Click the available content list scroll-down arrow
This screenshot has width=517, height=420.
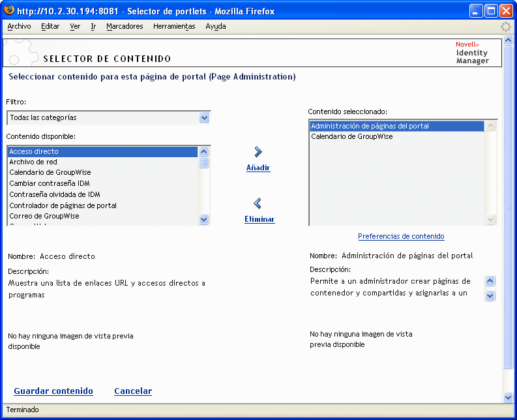click(x=204, y=219)
